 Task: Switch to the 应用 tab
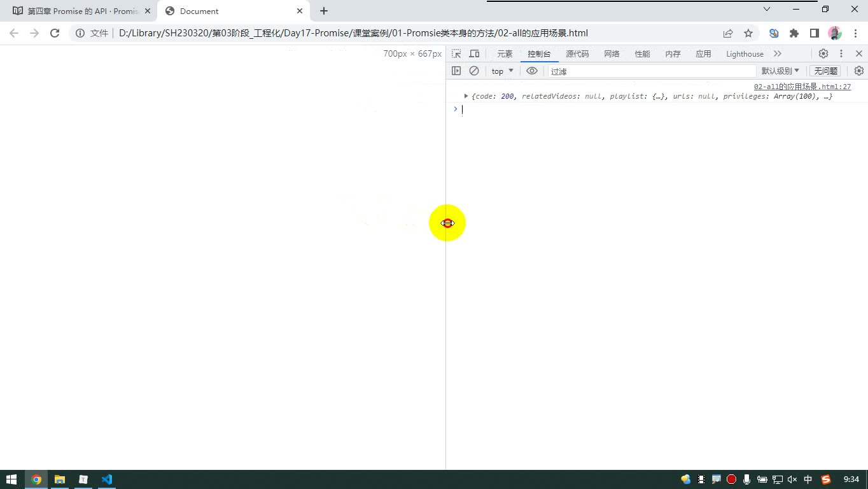[703, 54]
